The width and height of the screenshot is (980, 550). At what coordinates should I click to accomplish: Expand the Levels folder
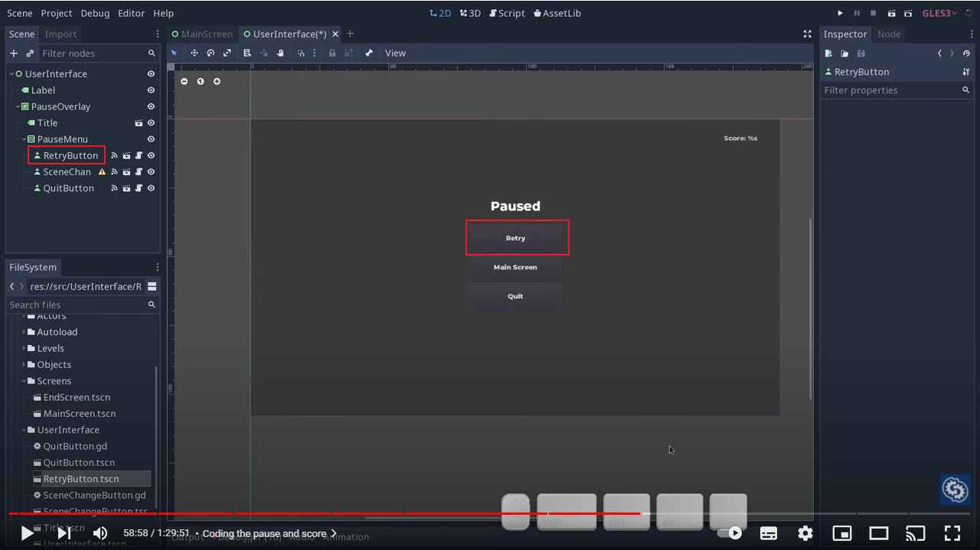pyautogui.click(x=24, y=348)
